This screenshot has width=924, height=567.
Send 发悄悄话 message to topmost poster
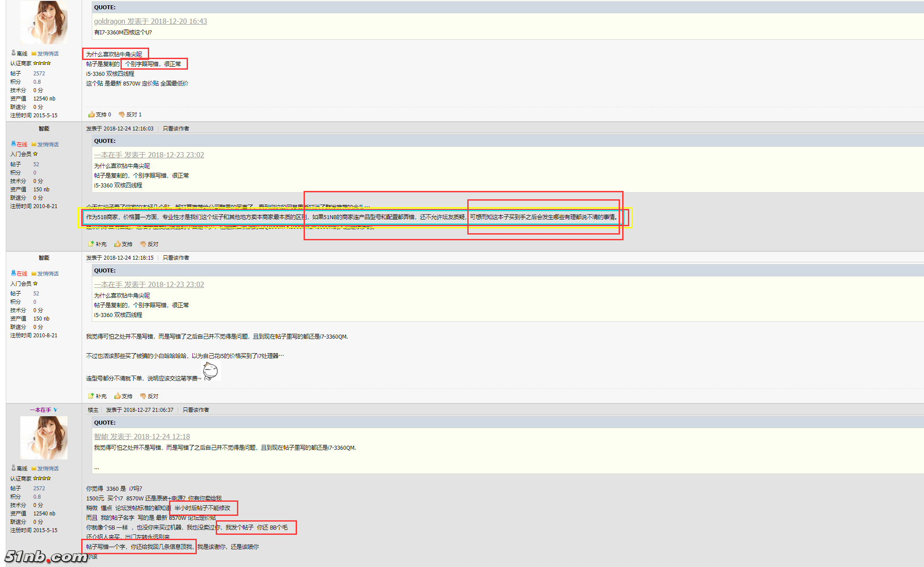[48, 54]
